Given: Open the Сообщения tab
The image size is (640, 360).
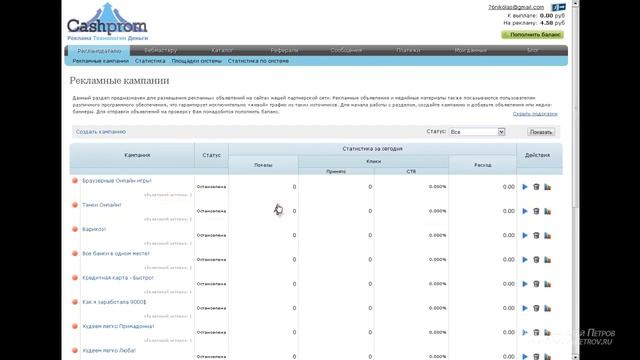Looking at the screenshot, I should pyautogui.click(x=346, y=50).
